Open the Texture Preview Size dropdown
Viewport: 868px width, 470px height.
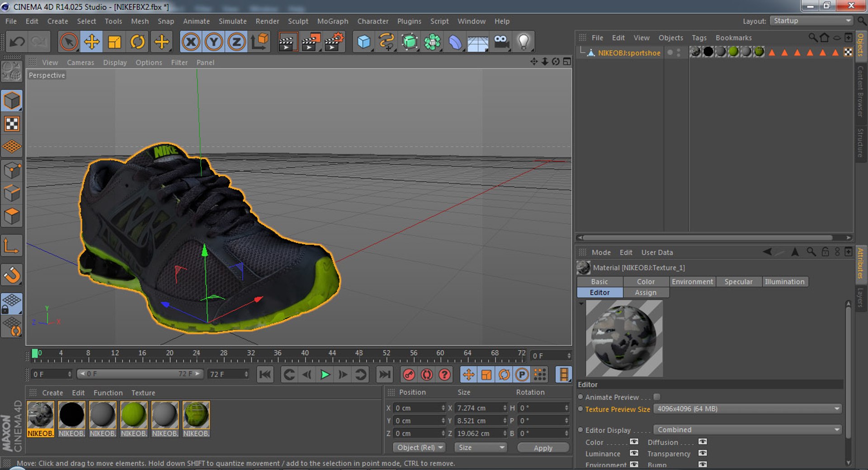coord(748,409)
